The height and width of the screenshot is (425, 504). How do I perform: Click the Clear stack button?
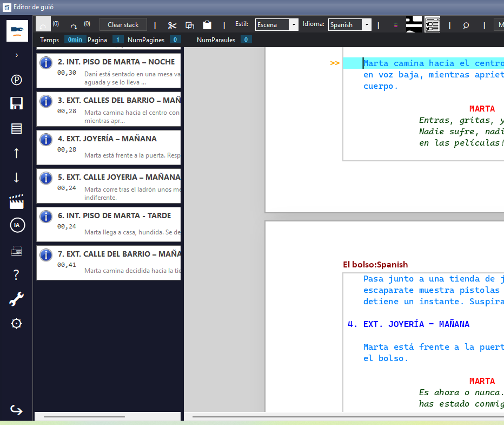pyautogui.click(x=123, y=25)
